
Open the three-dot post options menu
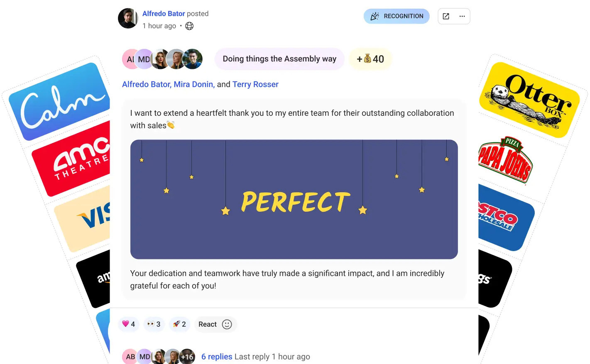tap(462, 16)
